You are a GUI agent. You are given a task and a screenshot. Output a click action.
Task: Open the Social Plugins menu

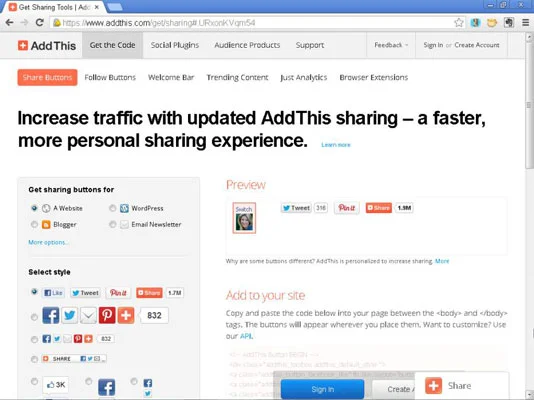click(175, 45)
